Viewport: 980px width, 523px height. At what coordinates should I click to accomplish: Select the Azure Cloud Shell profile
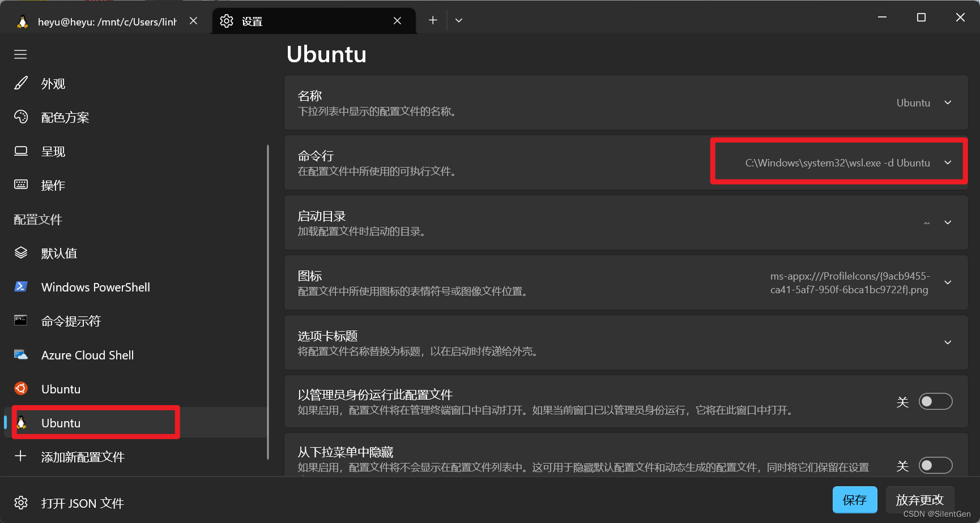(135, 355)
